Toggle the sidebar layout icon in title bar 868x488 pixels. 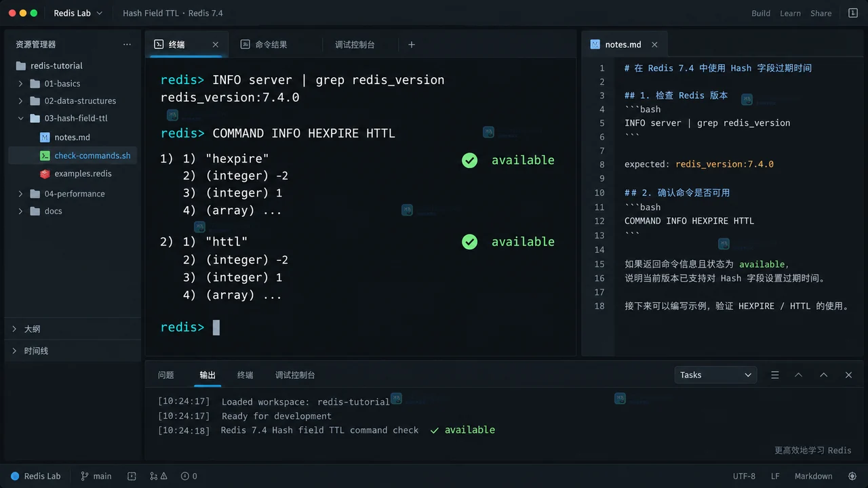pyautogui.click(x=853, y=13)
